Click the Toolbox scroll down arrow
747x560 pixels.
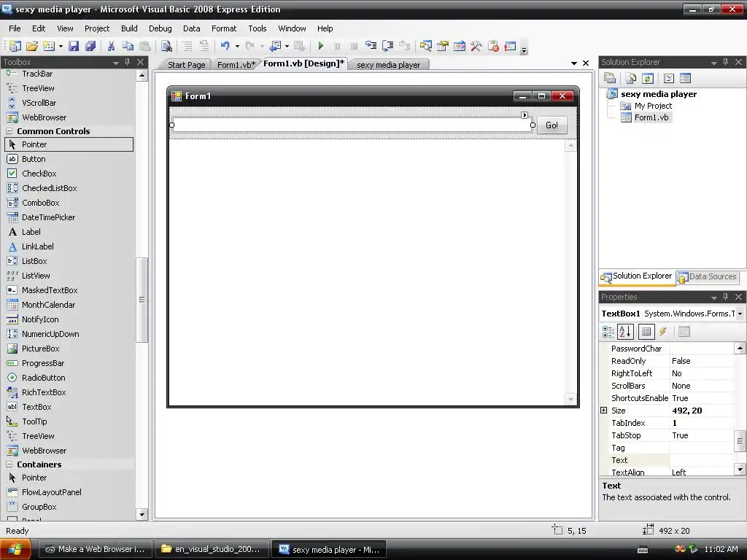[142, 514]
